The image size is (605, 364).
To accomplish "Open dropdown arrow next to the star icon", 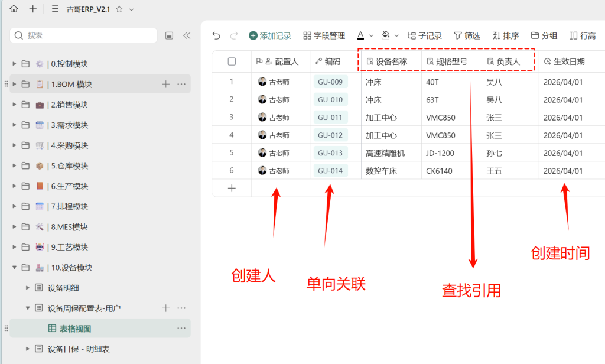I will click(131, 9).
